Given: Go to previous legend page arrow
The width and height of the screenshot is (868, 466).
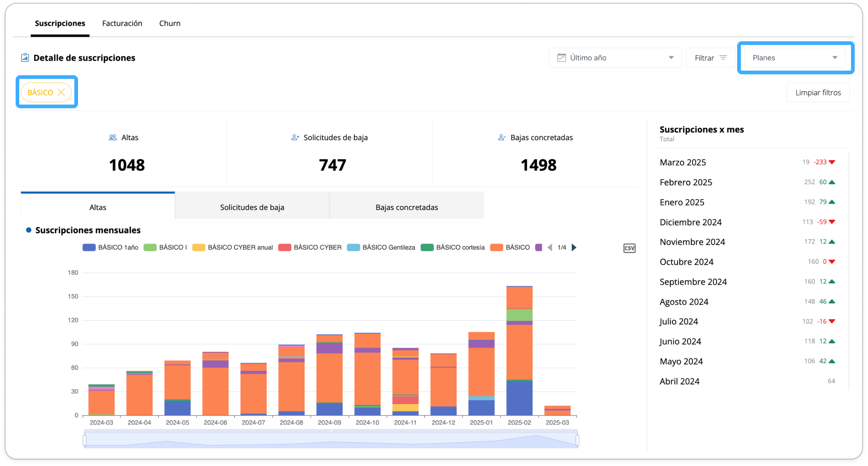Looking at the screenshot, I should (x=550, y=247).
